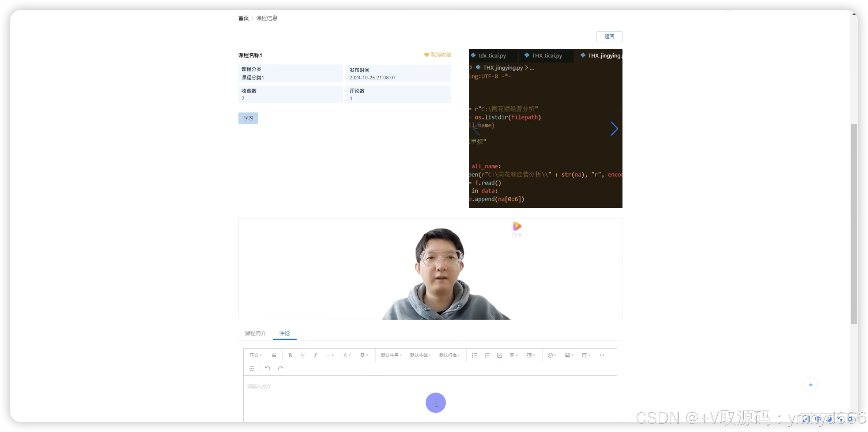The image size is (868, 432).
Task: Insert a numbered list
Action: pos(487,355)
